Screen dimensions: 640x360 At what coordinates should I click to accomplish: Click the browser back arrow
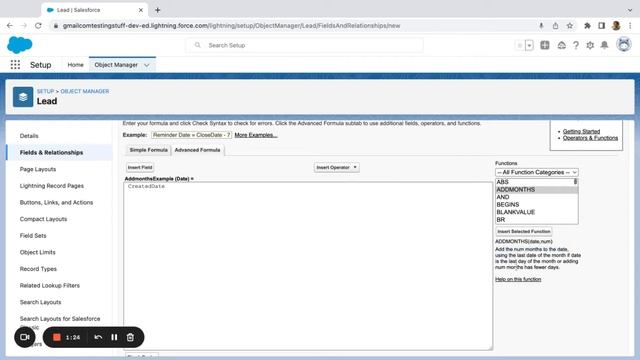pyautogui.click(x=9, y=25)
